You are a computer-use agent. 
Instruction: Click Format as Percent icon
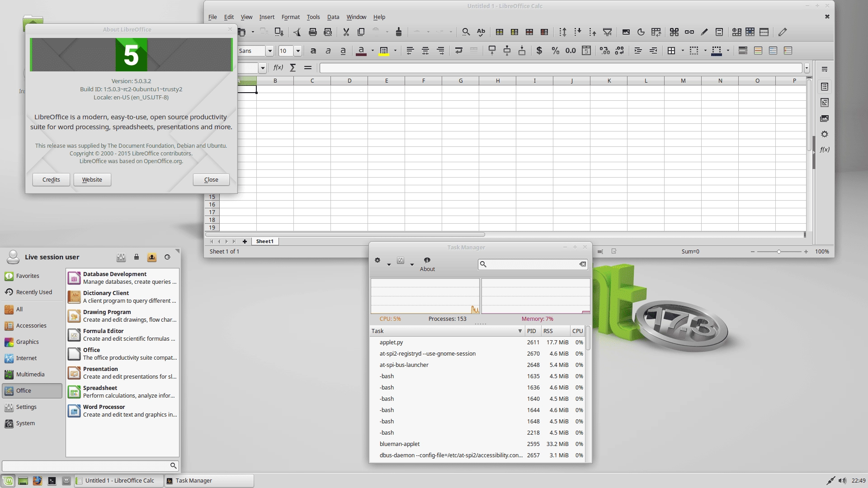click(555, 51)
